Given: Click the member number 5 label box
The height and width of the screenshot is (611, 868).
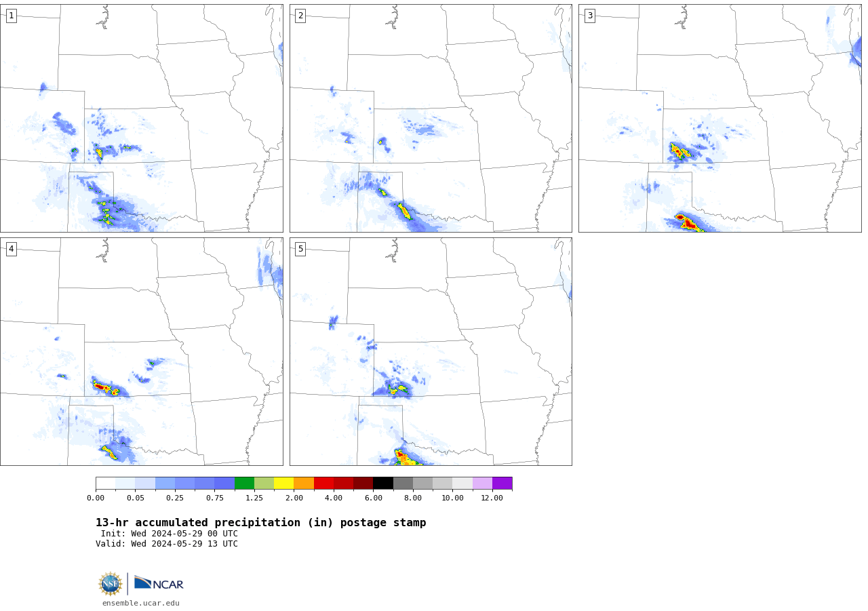Looking at the screenshot, I should point(300,249).
